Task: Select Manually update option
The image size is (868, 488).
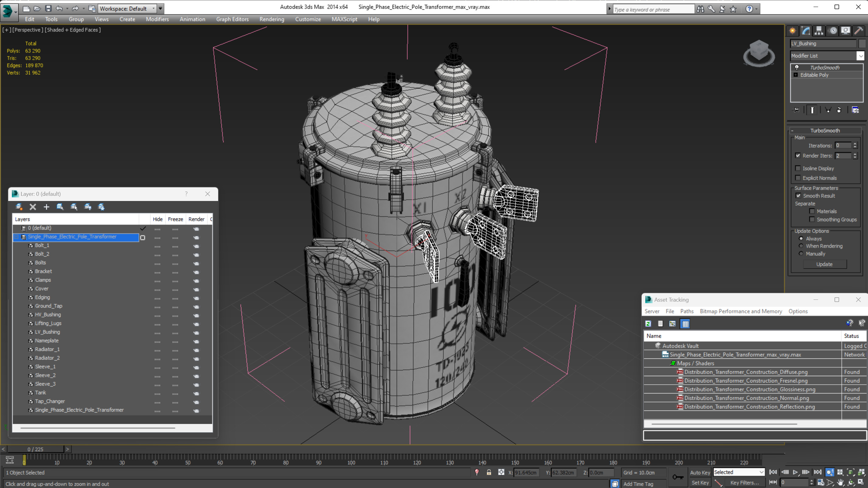Action: [x=801, y=254]
